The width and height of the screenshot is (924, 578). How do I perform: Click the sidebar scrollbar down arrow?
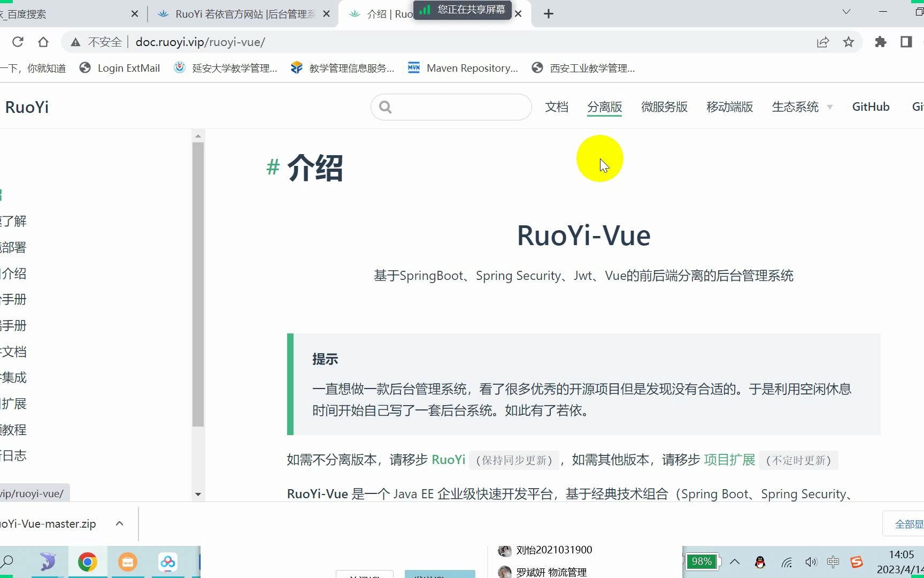click(x=198, y=495)
